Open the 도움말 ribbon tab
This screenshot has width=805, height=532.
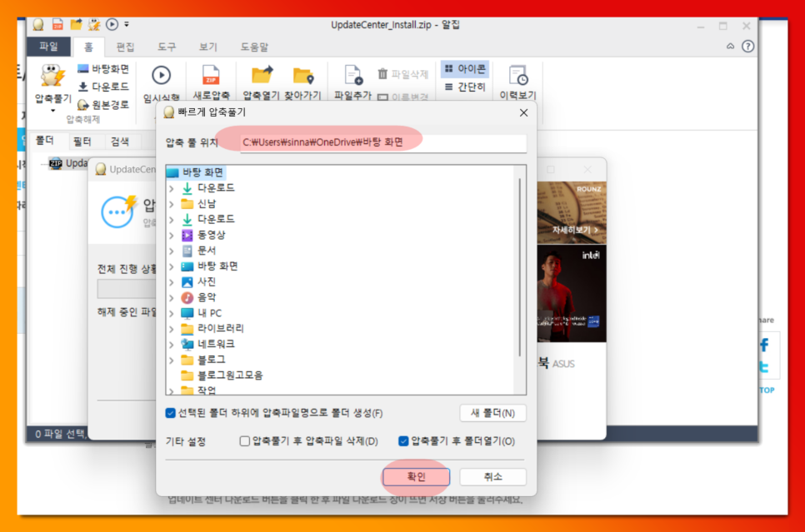coord(254,47)
